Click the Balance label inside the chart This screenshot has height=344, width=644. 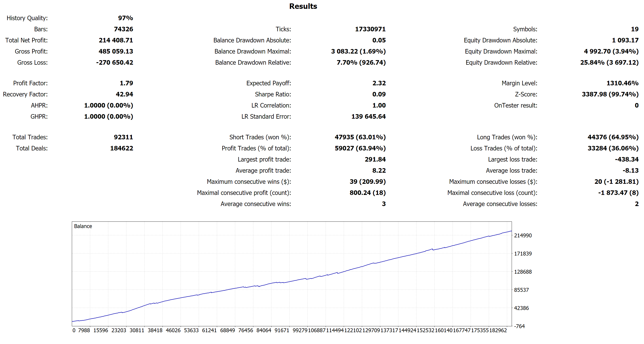tap(83, 226)
